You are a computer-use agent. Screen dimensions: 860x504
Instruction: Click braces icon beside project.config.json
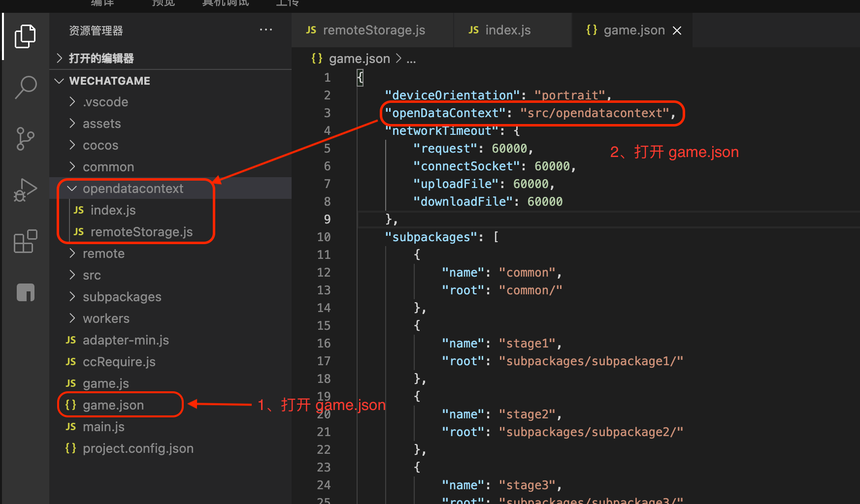(71, 448)
